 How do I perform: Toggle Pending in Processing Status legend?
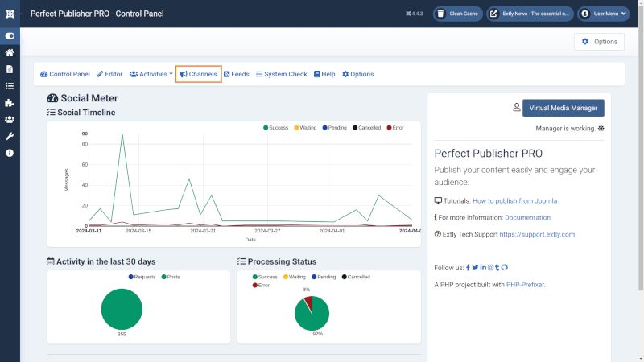324,277
